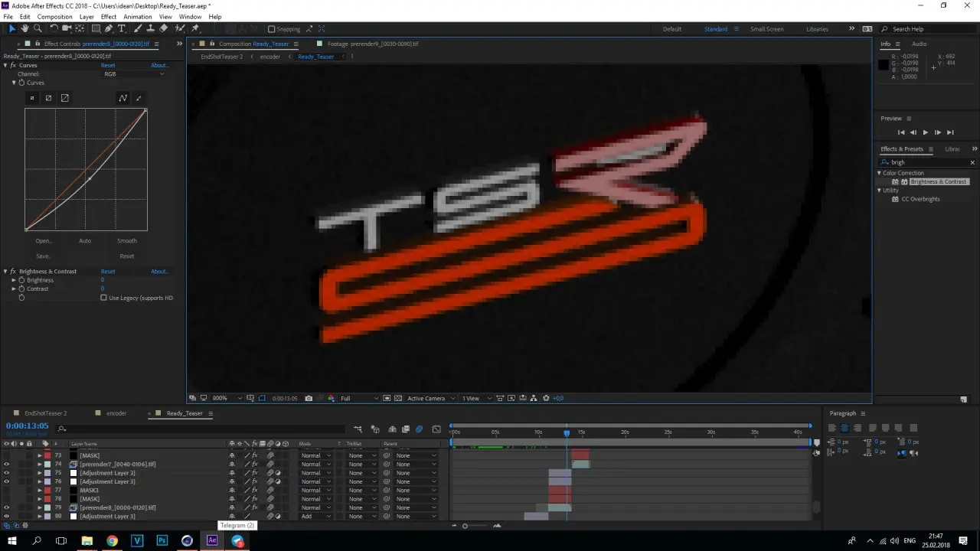The width and height of the screenshot is (980, 551).
Task: Select the Type tool
Action: [x=122, y=29]
